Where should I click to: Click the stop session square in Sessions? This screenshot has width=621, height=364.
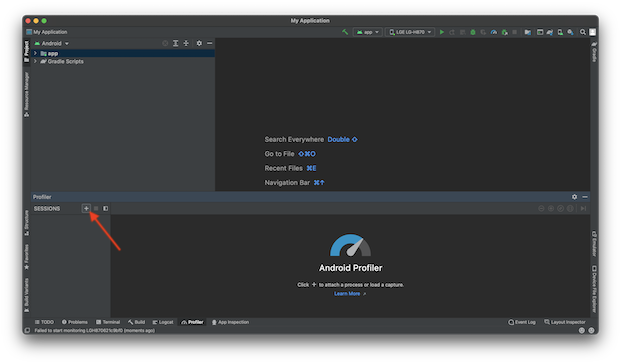coord(96,208)
